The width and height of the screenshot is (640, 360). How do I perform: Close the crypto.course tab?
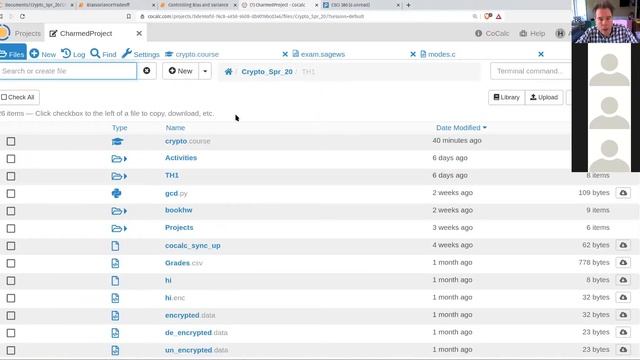[285, 54]
